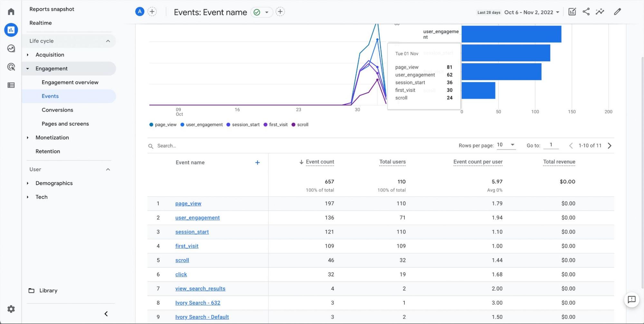
Task: Open the Home icon in left rail
Action: pyautogui.click(x=11, y=12)
